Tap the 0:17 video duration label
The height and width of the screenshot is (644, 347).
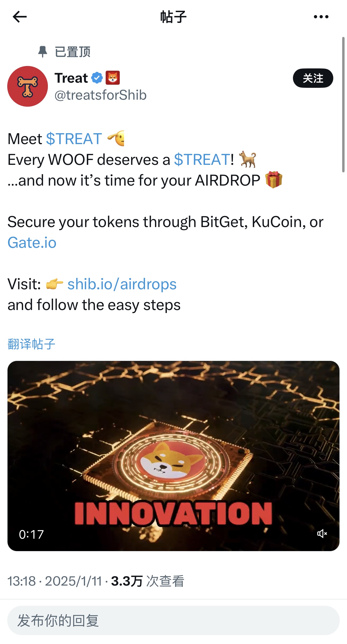coord(31,534)
